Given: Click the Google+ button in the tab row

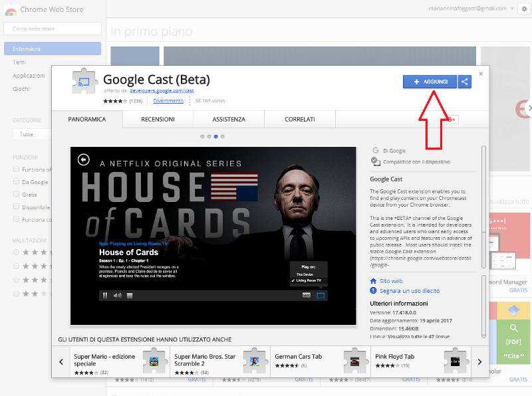Looking at the screenshot, I should (452, 120).
